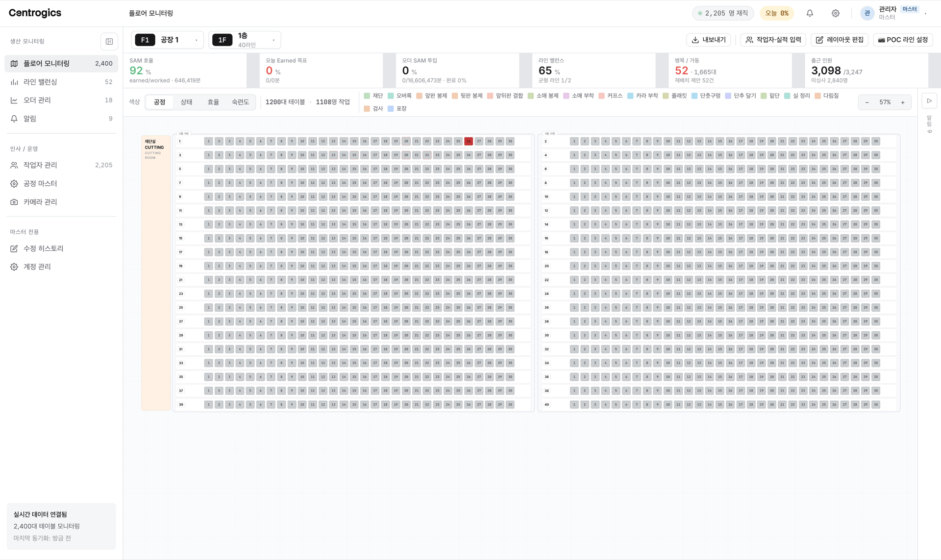Click the 카라 부착 legend color swatch
The image size is (941, 560).
630,96
